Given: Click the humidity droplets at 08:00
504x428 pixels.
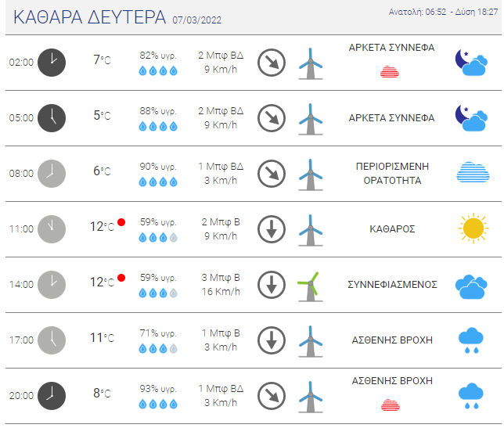Looking at the screenshot, I should (158, 182).
